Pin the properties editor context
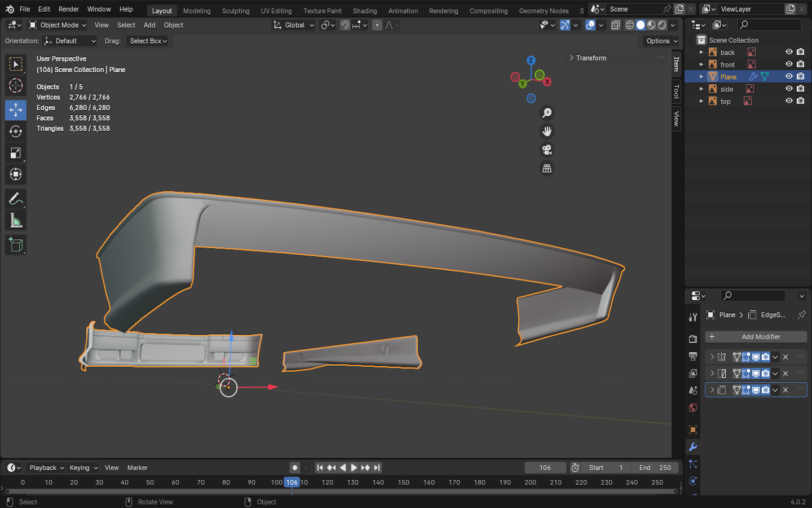The width and height of the screenshot is (812, 508). [801, 315]
